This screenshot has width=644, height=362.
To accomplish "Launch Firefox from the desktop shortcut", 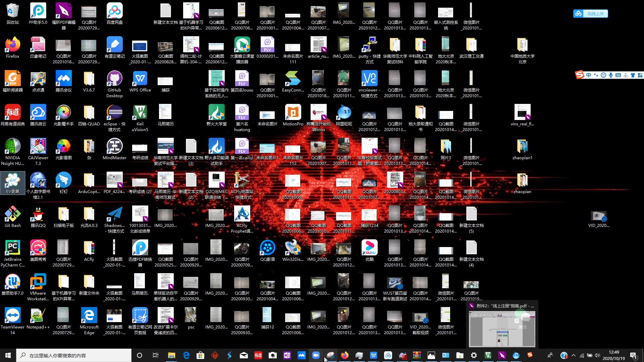I will pos(12,47).
